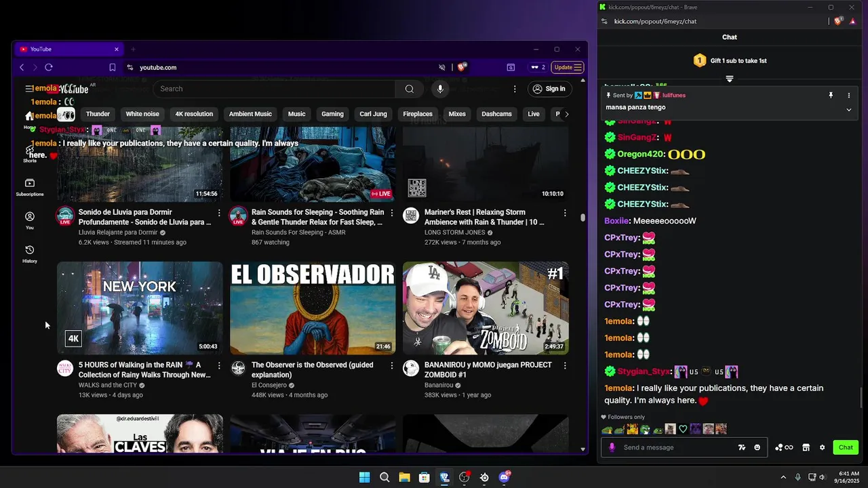Open Windows taskbar search
The width and height of the screenshot is (868, 488).
pos(384,477)
